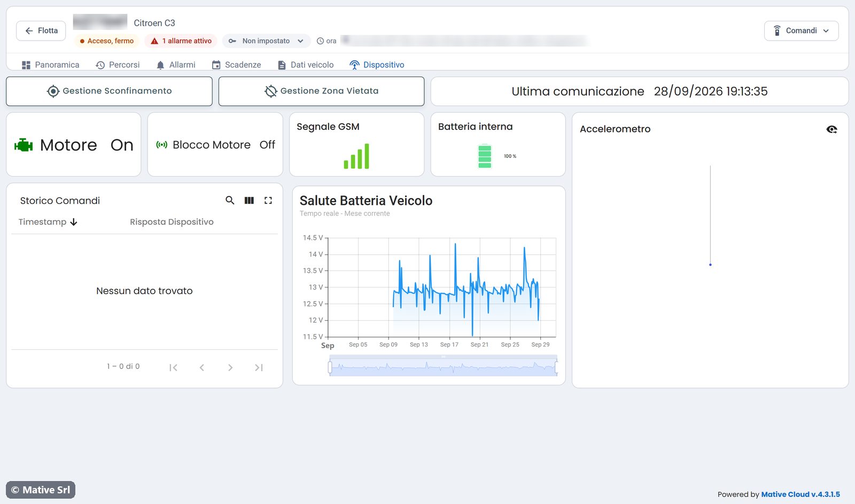Click the Motore On status text
The height and width of the screenshot is (504, 855).
87,145
